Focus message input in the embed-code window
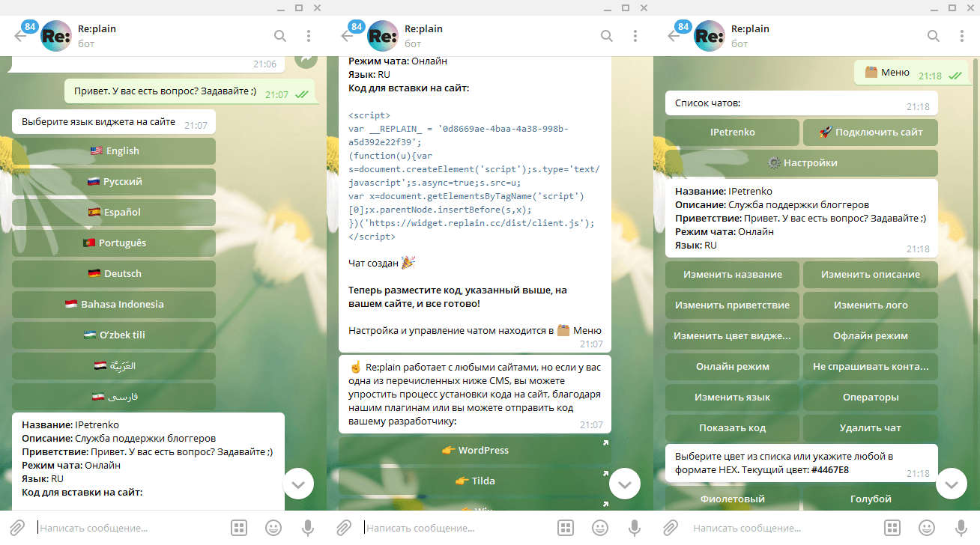This screenshot has width=980, height=545. pos(458,528)
